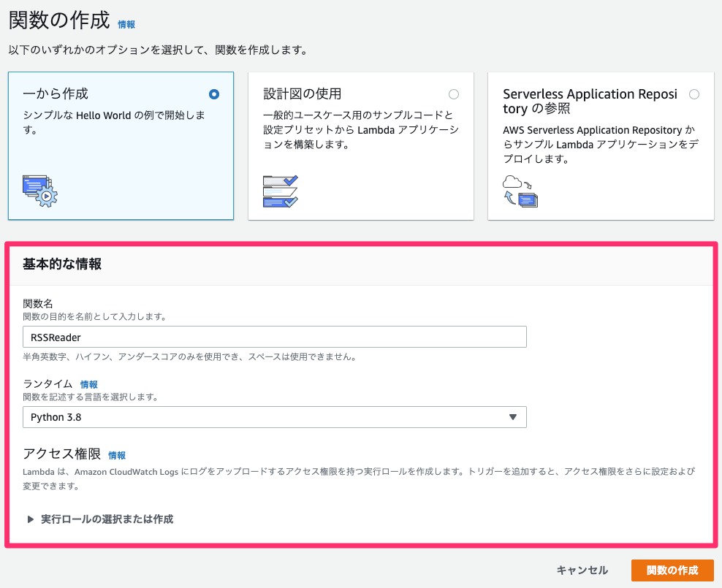The height and width of the screenshot is (588, 722).
Task: Click the 関数名 field containing RSSReader
Action: click(275, 337)
